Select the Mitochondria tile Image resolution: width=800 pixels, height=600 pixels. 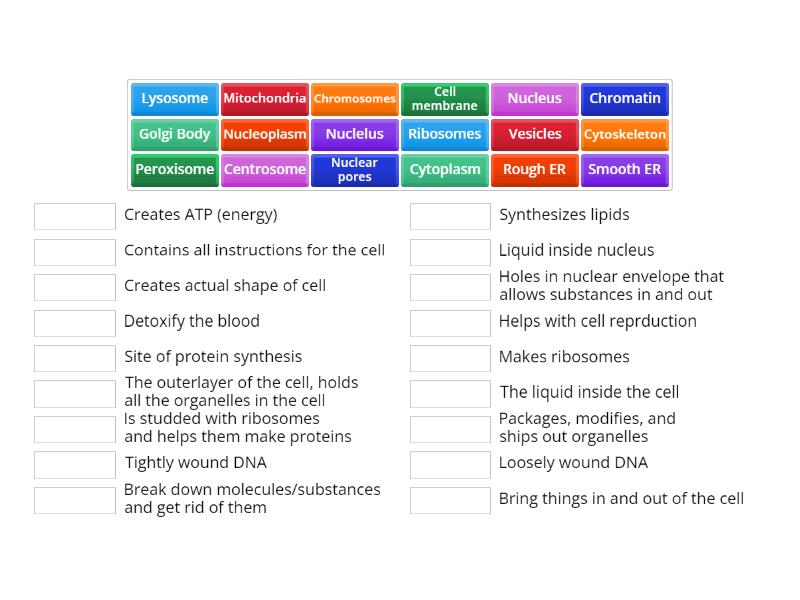(264, 99)
